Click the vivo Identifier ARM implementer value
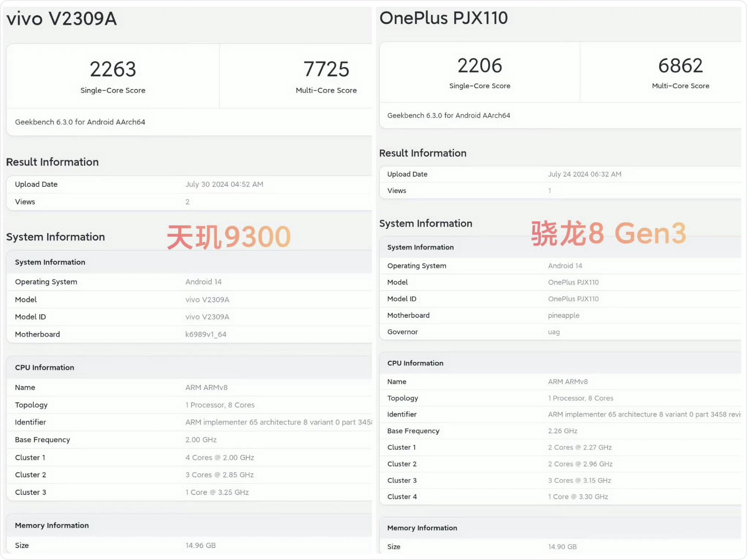747x560 pixels. click(x=278, y=422)
